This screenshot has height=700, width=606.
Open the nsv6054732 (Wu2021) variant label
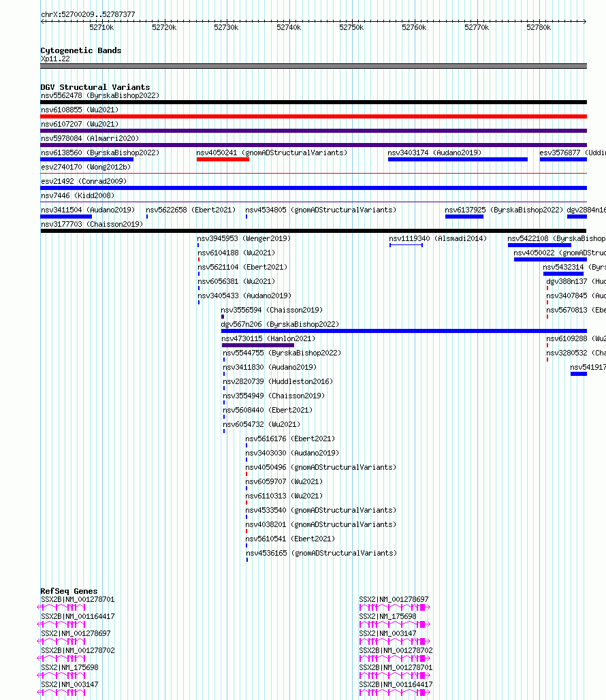(x=261, y=424)
